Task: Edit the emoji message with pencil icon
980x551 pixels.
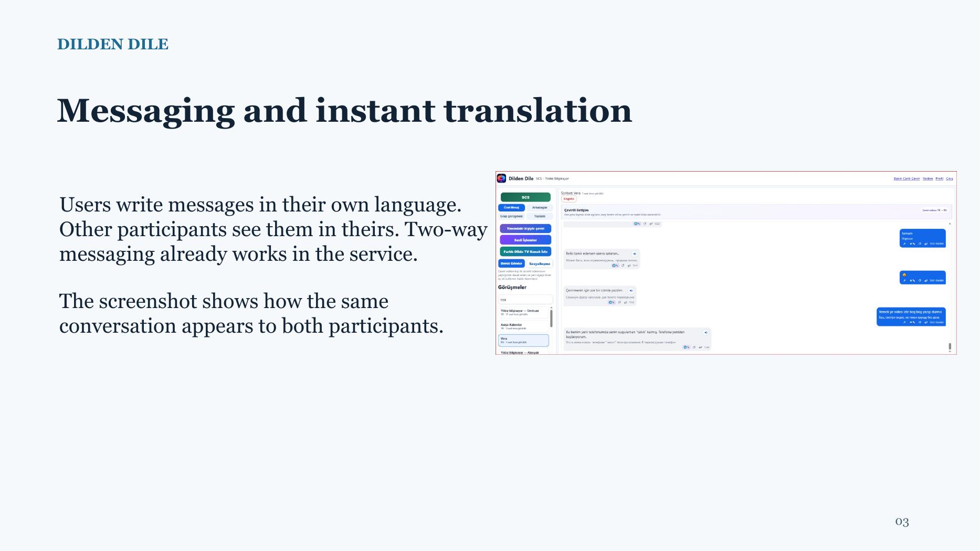Action: pyautogui.click(x=904, y=280)
